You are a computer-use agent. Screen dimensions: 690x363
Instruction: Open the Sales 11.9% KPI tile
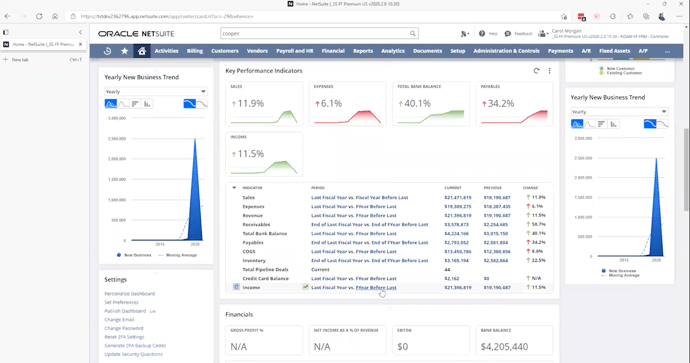264,104
